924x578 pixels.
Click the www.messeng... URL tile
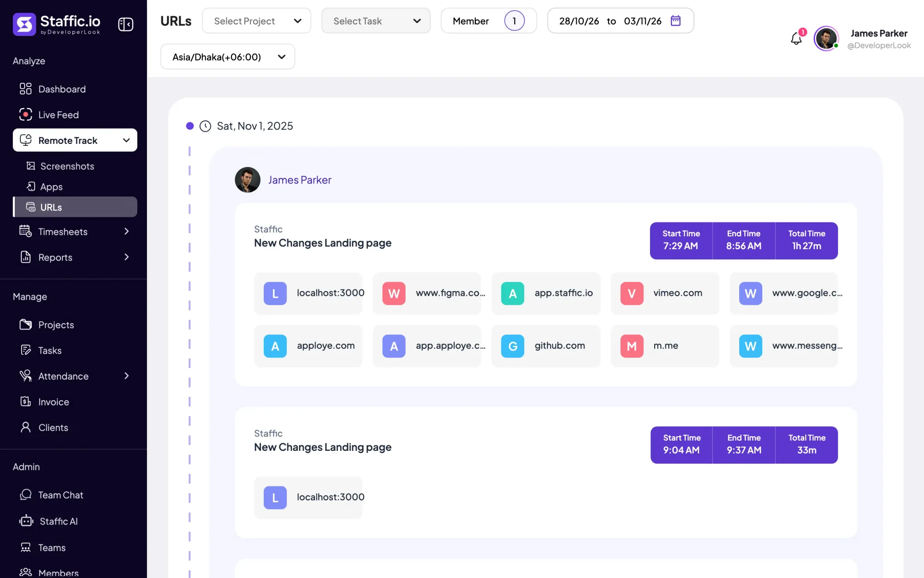click(x=784, y=346)
